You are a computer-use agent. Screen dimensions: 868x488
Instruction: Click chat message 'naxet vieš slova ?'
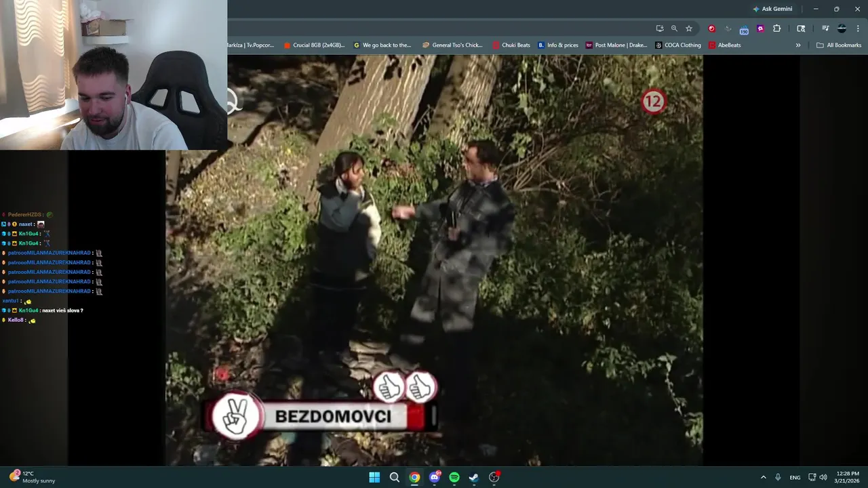tap(62, 310)
